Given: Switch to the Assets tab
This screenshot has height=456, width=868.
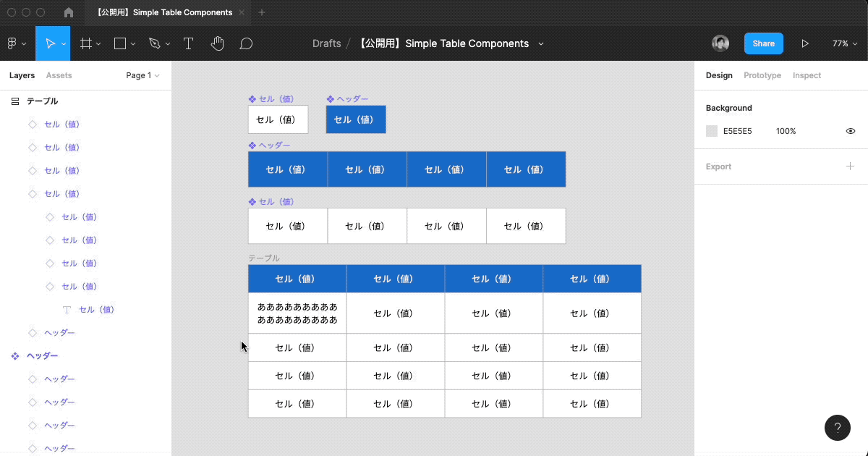Looking at the screenshot, I should 59,75.
